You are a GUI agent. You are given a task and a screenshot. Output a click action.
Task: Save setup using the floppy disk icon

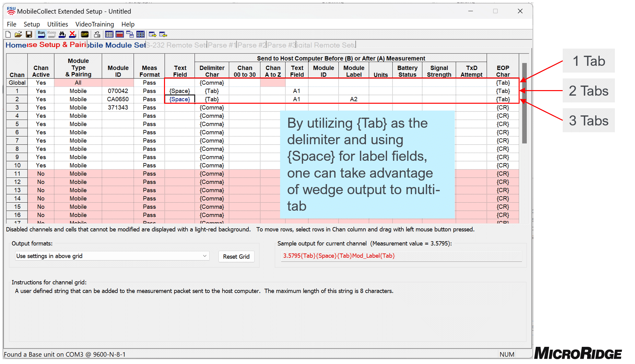29,34
